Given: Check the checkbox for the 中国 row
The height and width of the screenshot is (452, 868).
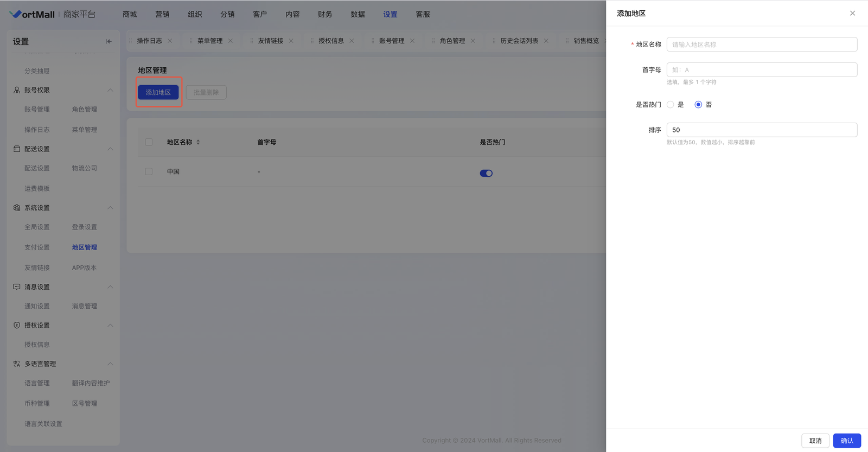Looking at the screenshot, I should coord(149,171).
